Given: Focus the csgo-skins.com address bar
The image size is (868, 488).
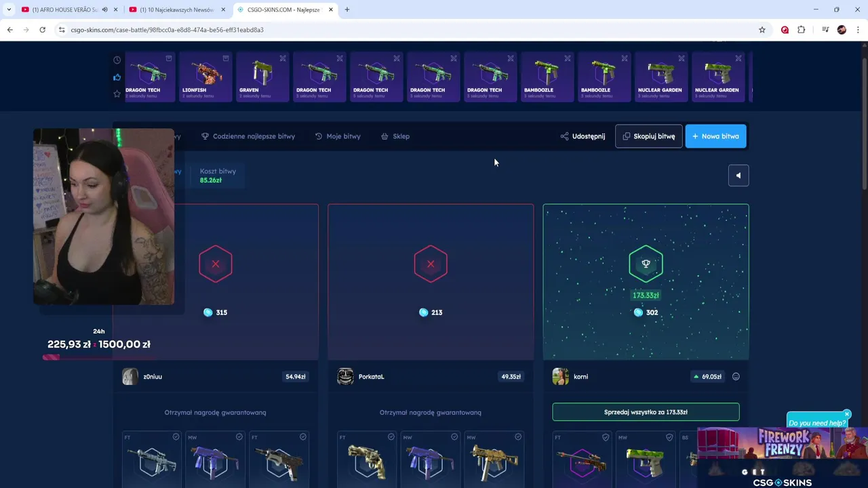Looking at the screenshot, I should point(412,30).
